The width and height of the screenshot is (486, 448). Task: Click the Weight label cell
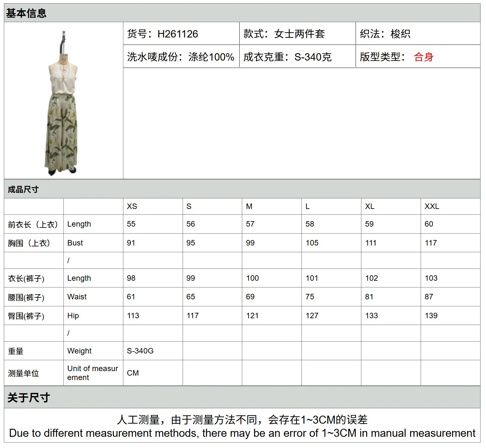[93, 351]
